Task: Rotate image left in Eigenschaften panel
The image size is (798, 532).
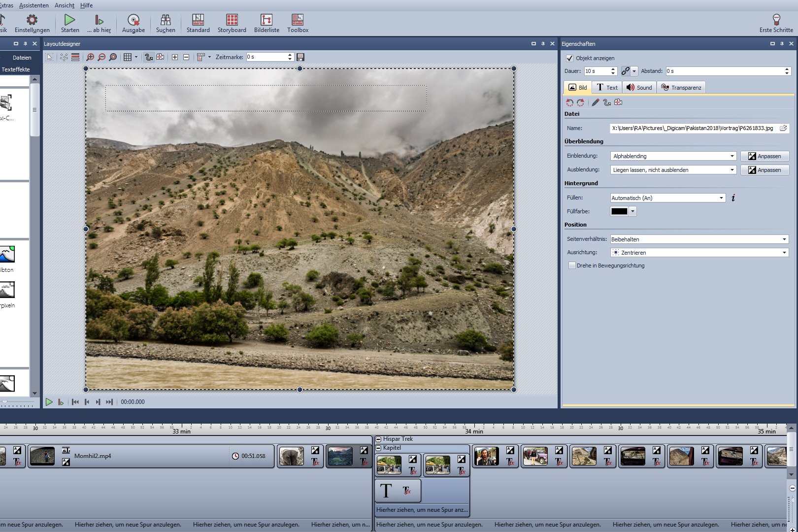Action: 569,102
